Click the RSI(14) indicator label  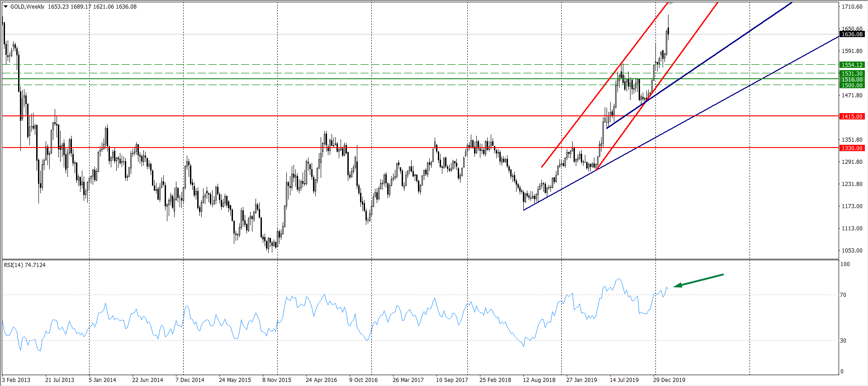(24, 265)
